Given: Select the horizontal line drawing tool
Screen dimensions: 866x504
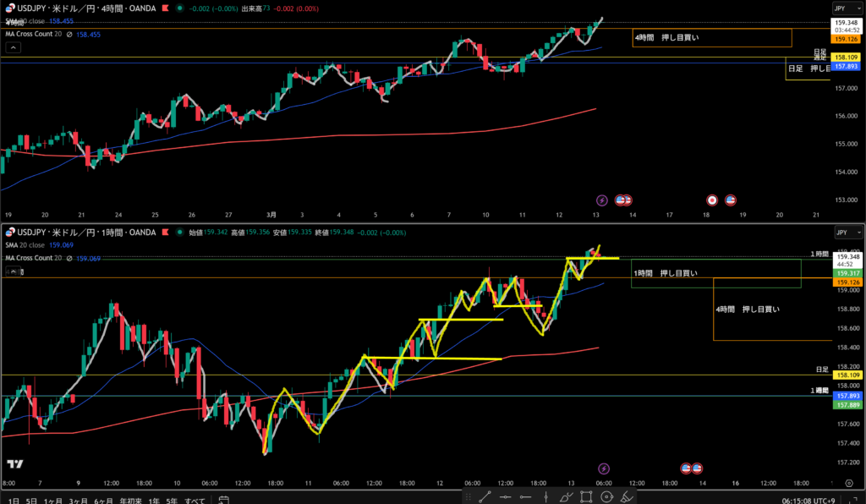Looking at the screenshot, I should 507,497.
